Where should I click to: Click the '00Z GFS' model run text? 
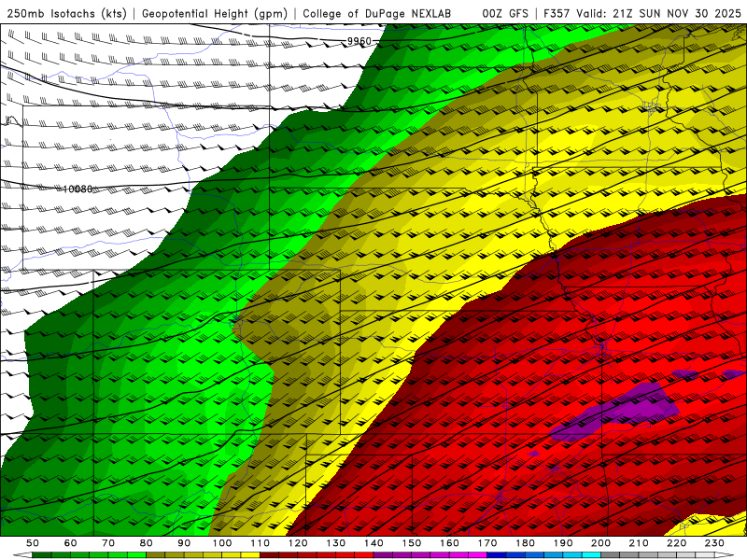[505, 14]
